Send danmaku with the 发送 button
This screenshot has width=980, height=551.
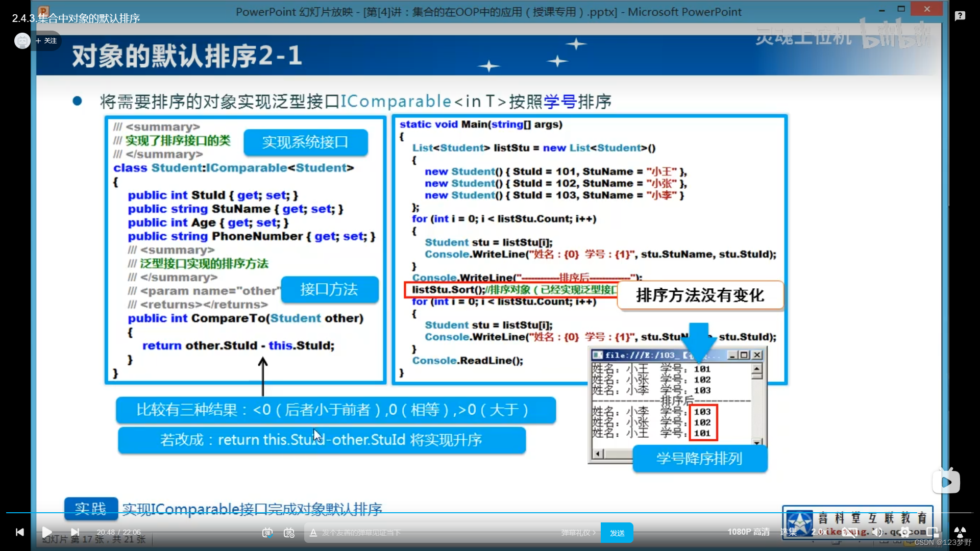pyautogui.click(x=617, y=533)
